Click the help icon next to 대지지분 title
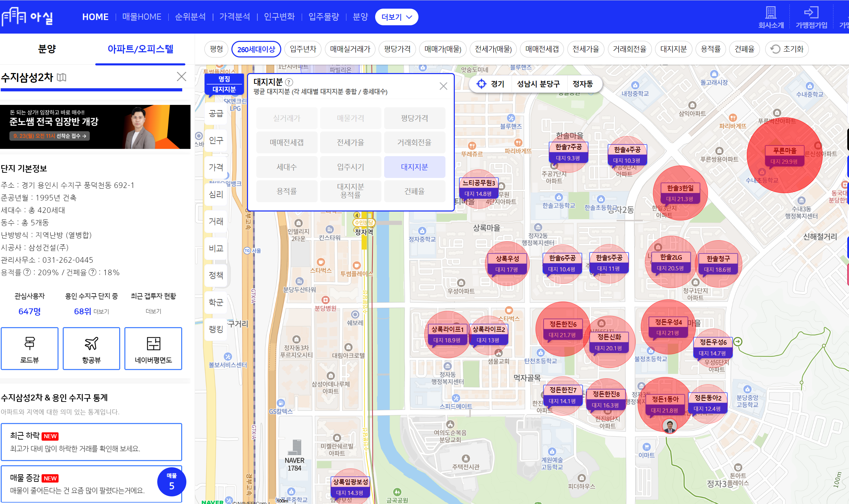 pos(289,82)
